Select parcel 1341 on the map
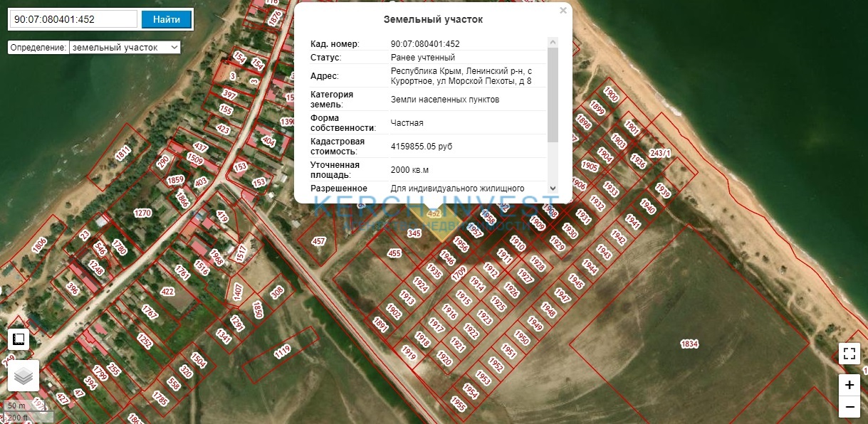 (x=224, y=336)
